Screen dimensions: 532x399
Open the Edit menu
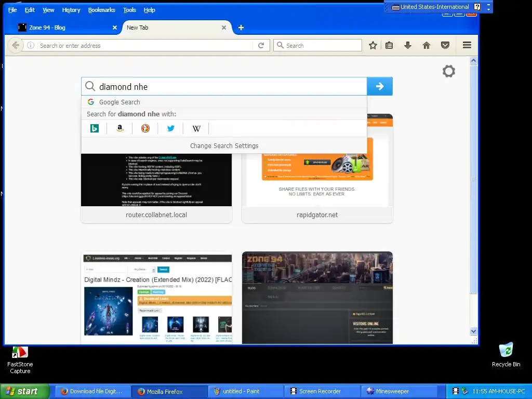[30, 10]
